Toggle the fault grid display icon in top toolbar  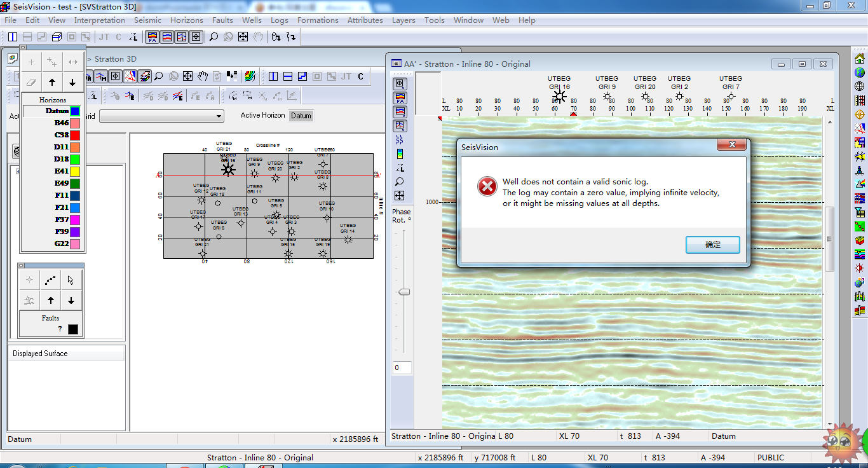click(182, 38)
